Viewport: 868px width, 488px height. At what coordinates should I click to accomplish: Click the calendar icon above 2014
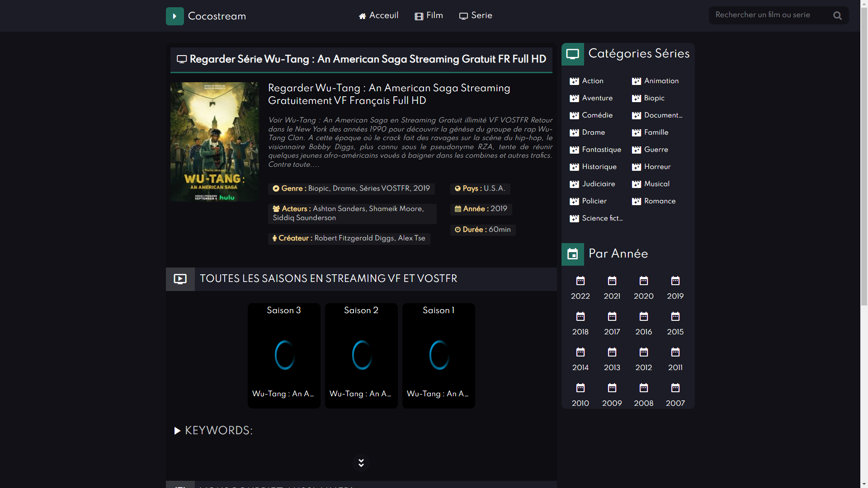coord(580,352)
